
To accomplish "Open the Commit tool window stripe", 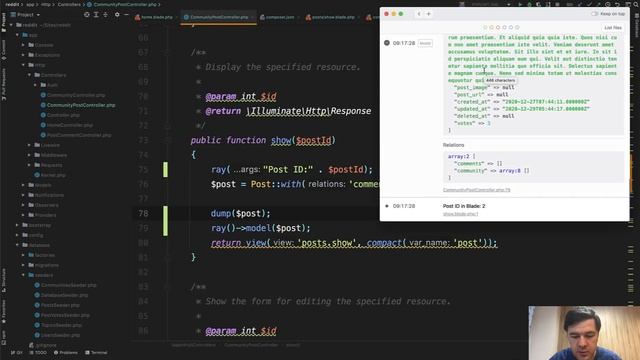I will (4, 50).
